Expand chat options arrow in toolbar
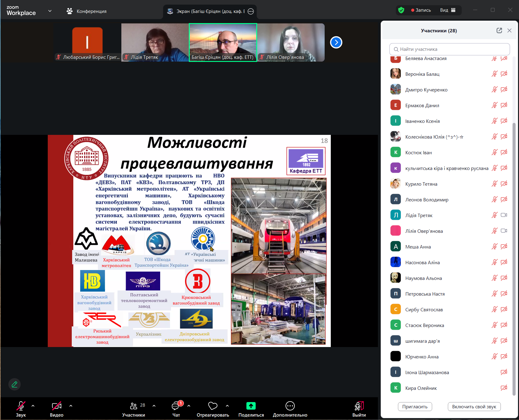The height and width of the screenshot is (420, 519). click(189, 406)
